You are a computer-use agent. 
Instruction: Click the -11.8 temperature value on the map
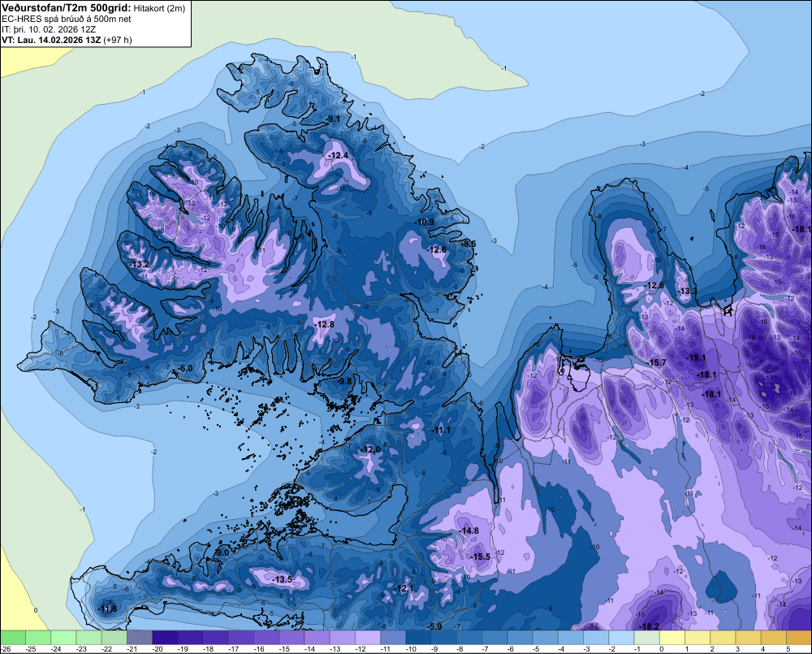[x=108, y=609]
